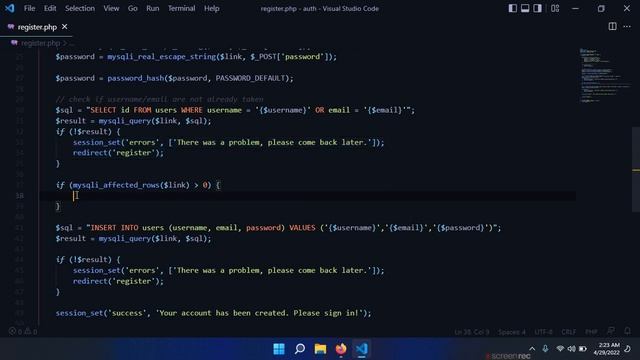Show errors and warnings count in status bar
Image resolution: width=640 pixels, height=360 pixels.
coord(23,331)
